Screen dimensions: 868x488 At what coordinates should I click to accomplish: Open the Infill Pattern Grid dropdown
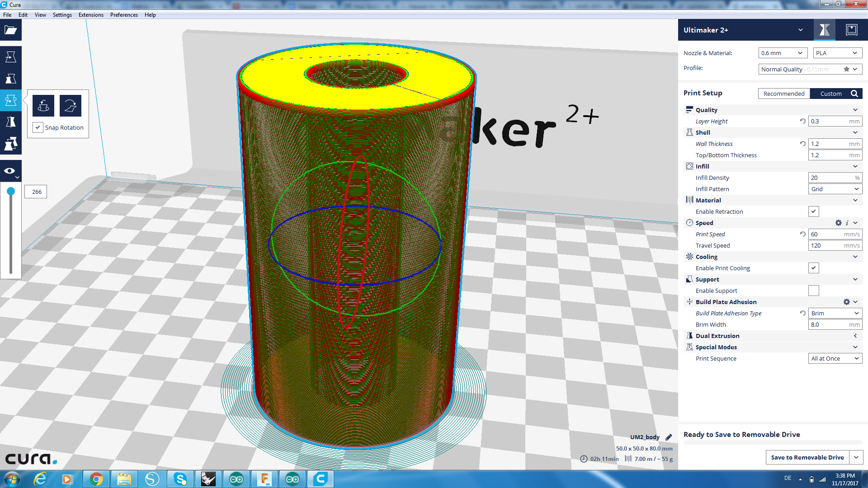(835, 189)
